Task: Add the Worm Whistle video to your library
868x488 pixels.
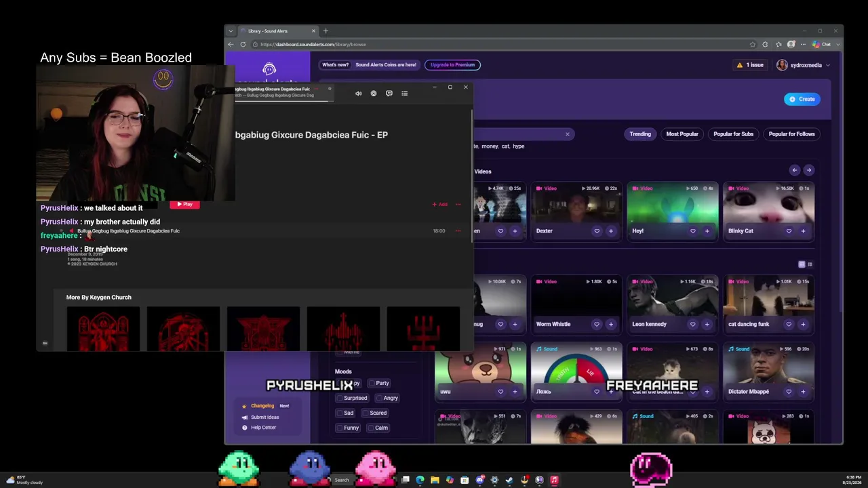Action: tap(611, 324)
